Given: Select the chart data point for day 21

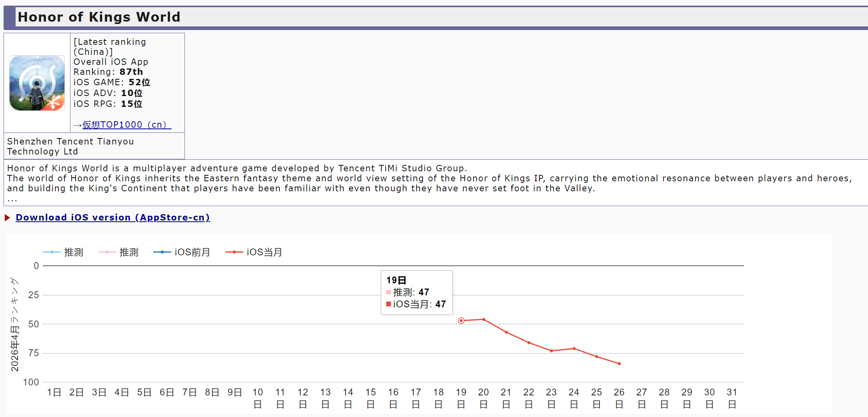Looking at the screenshot, I should click(x=506, y=332).
